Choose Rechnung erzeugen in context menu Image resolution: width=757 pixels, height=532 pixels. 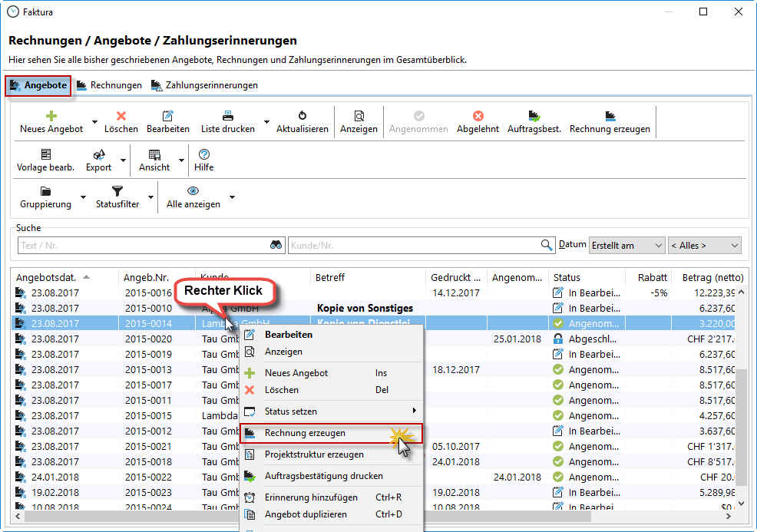point(305,433)
